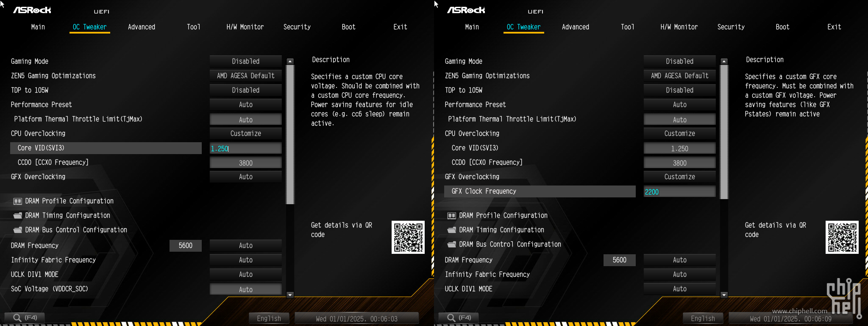The height and width of the screenshot is (326, 868).
Task: Click DRAM Bus Control folder icon in right screen
Action: [452, 244]
